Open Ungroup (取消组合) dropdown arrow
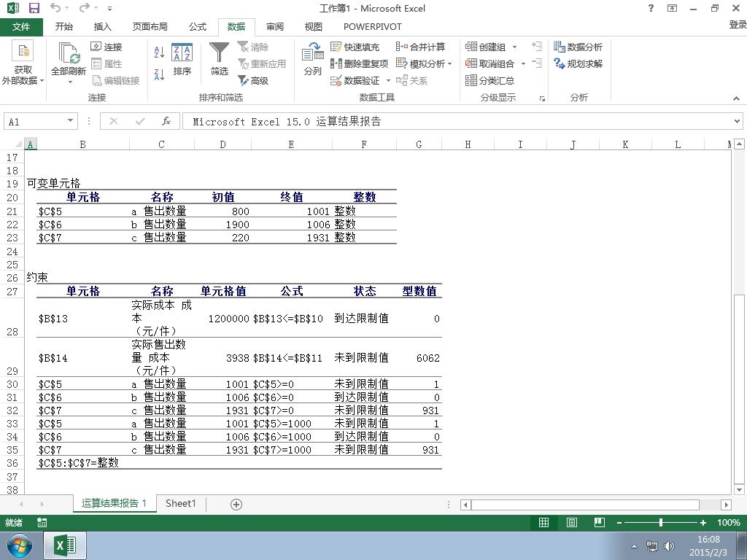This screenshot has width=747, height=560. 523,63
